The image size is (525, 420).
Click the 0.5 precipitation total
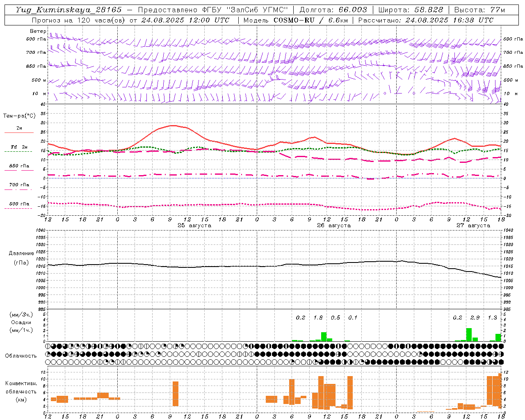(x=336, y=317)
